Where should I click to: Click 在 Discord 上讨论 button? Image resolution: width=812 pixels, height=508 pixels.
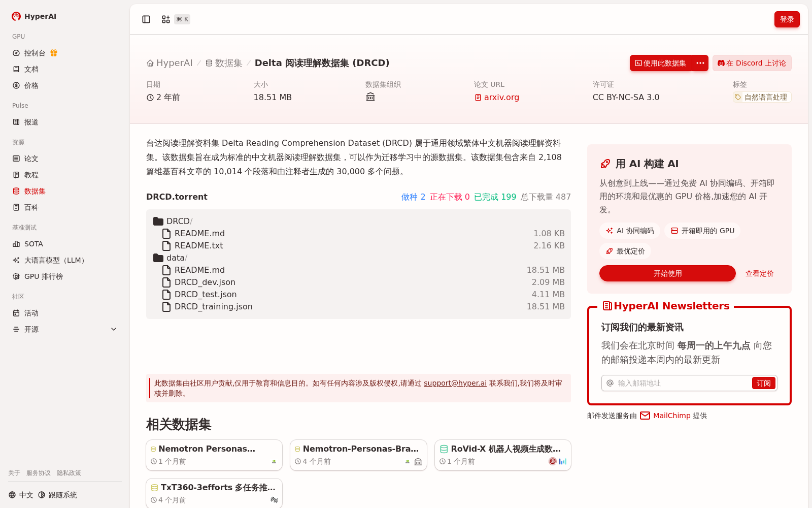point(752,63)
